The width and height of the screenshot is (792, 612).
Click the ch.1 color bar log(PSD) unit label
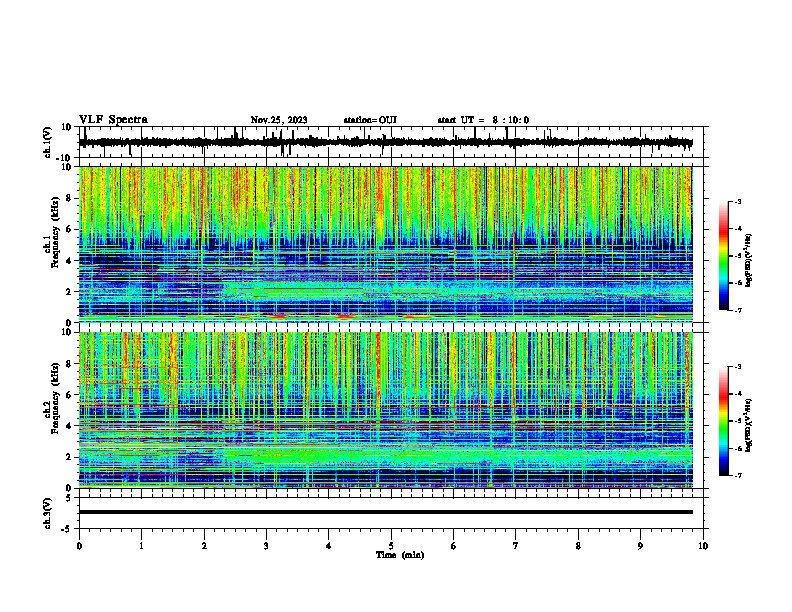749,260
